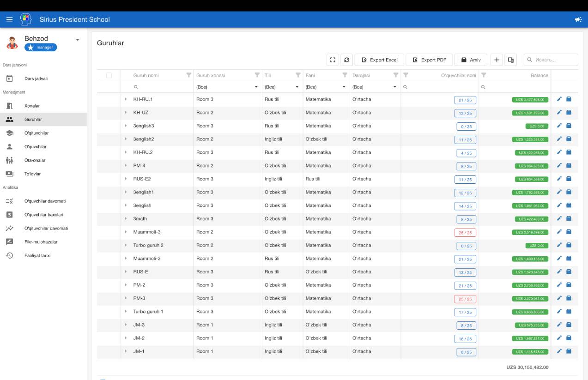Expand the Muammoli-2 row
588x380 pixels.
(126, 259)
